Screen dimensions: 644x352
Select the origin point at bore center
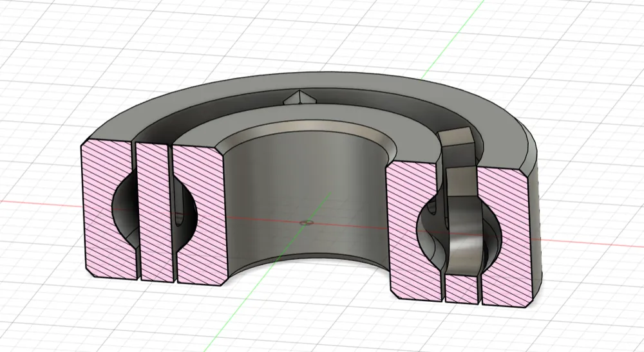(x=306, y=223)
